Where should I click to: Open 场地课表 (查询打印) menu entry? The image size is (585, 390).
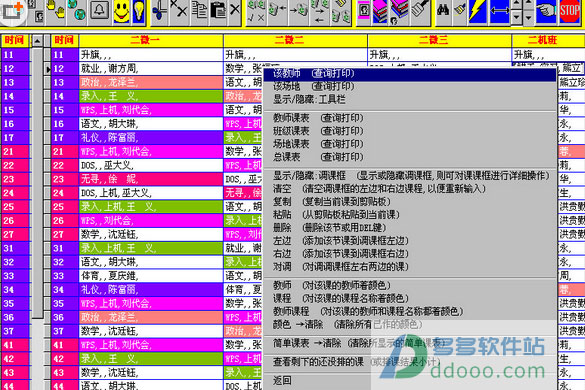(x=410, y=144)
